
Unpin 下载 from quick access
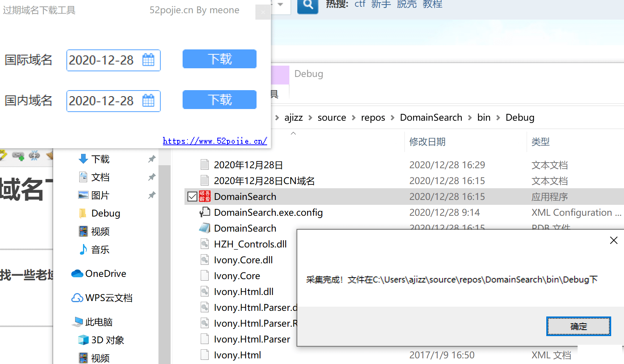(x=152, y=159)
